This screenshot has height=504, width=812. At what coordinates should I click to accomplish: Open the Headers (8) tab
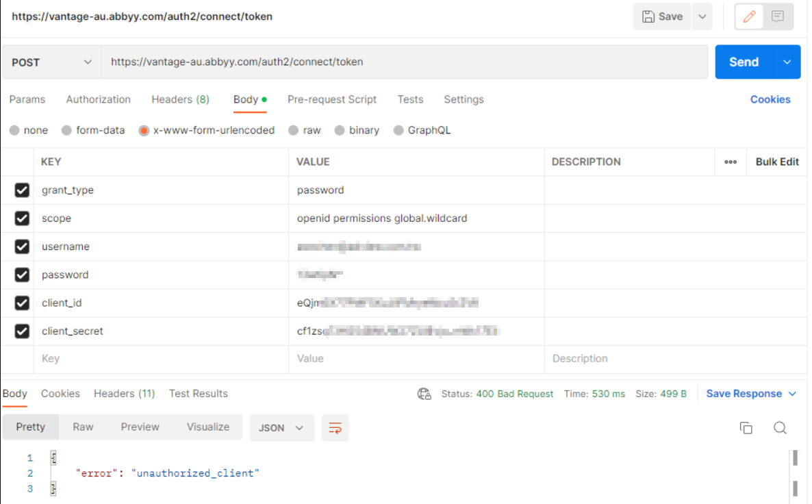point(180,99)
